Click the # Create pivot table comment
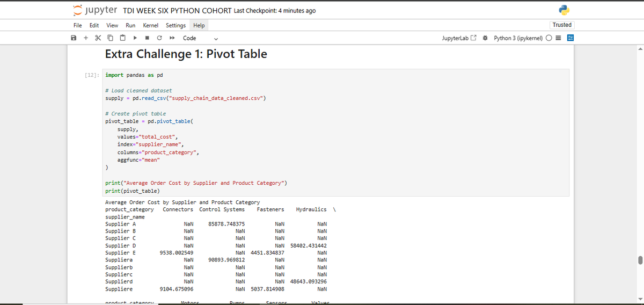The image size is (644, 305). 135,114
